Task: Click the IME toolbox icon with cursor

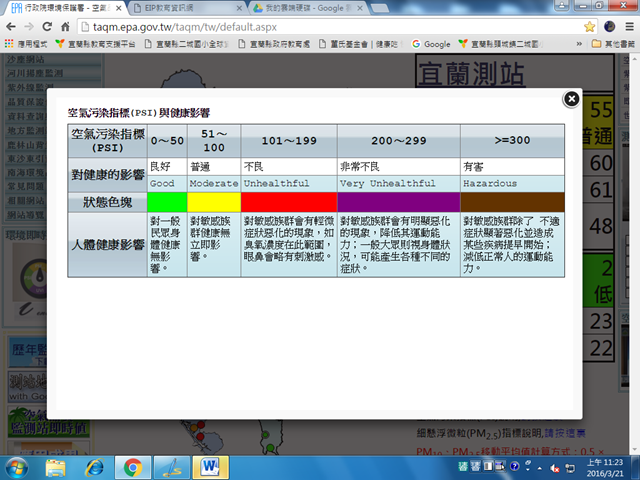Action: coord(500,466)
